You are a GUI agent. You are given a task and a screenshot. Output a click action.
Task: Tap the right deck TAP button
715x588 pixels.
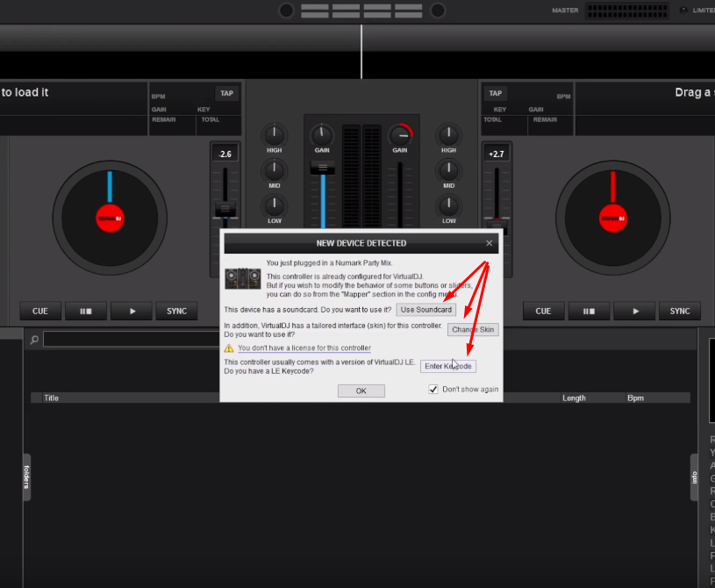point(495,94)
